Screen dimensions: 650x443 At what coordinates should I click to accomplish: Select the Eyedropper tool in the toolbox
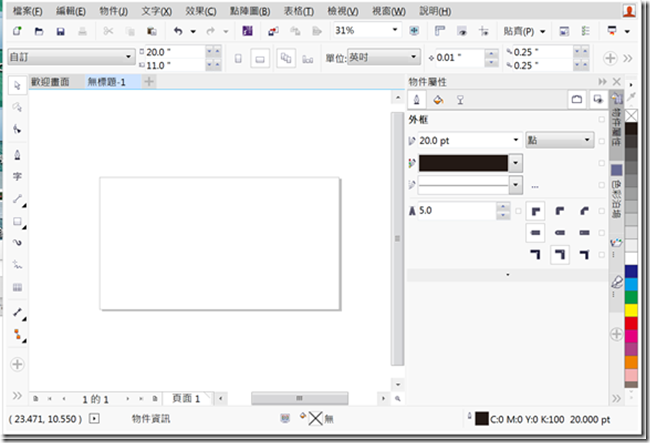pyautogui.click(x=17, y=312)
